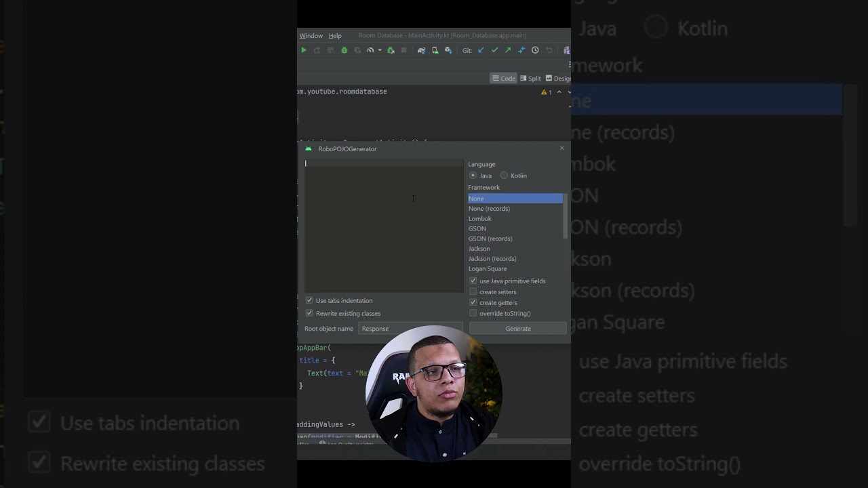Click the Generate button

(x=518, y=329)
